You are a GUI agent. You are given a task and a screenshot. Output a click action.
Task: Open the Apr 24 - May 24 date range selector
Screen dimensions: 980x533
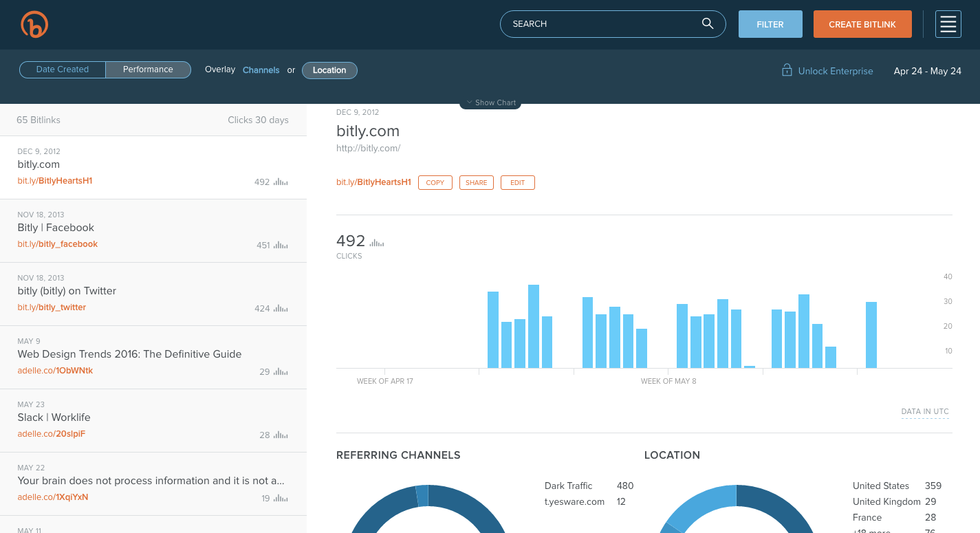click(927, 70)
